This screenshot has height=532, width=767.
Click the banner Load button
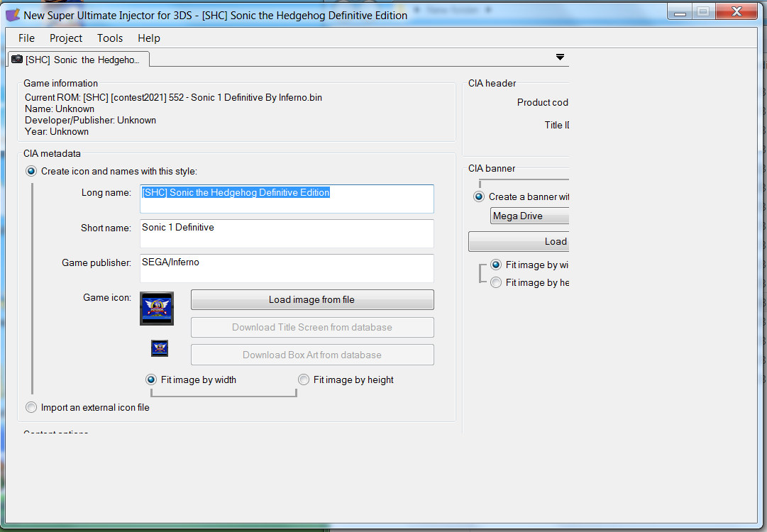[519, 242]
